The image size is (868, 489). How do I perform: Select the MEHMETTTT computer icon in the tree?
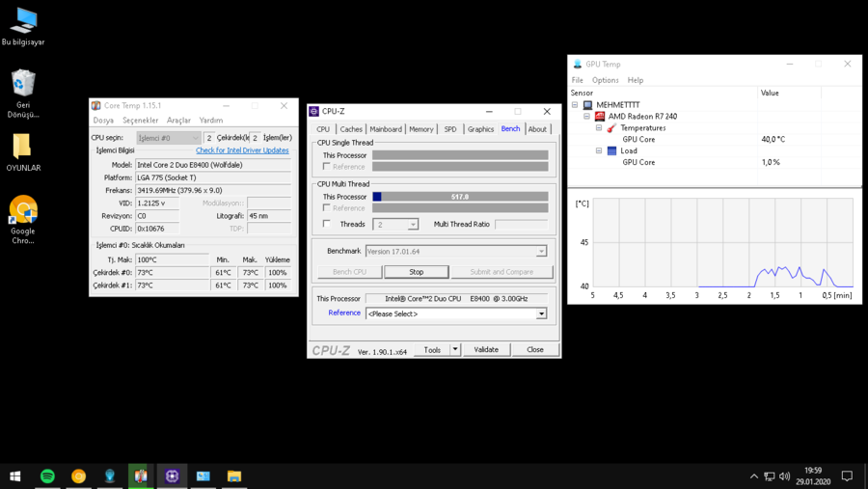tap(588, 105)
